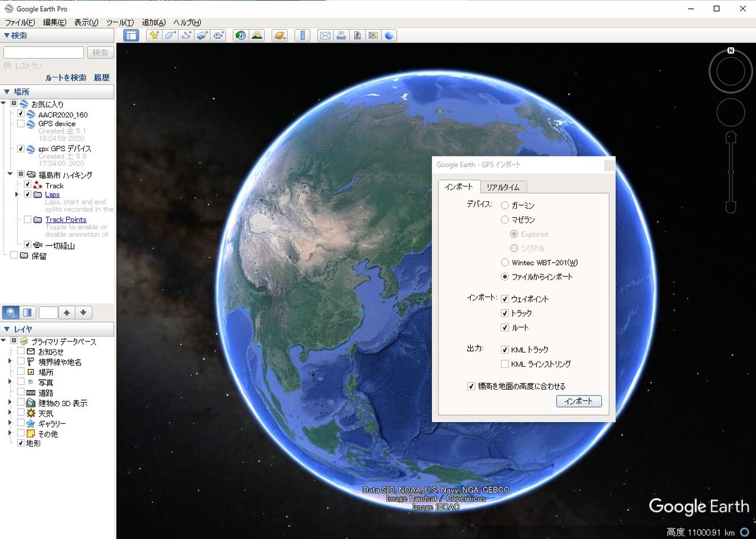Add a new placemark with the pin icon
Image resolution: width=756 pixels, height=539 pixels.
(154, 35)
